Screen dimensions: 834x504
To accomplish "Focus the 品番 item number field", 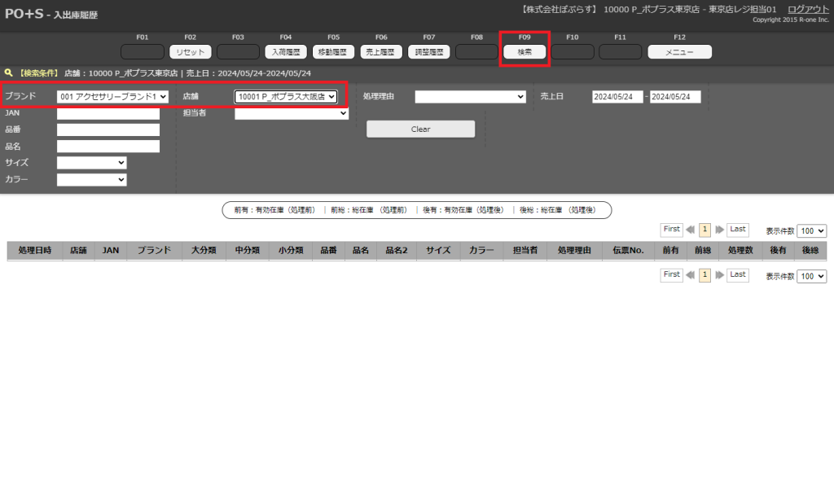I will coord(108,130).
